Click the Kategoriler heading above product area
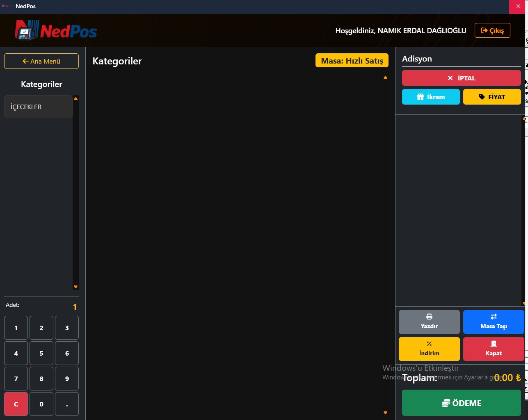 click(117, 61)
